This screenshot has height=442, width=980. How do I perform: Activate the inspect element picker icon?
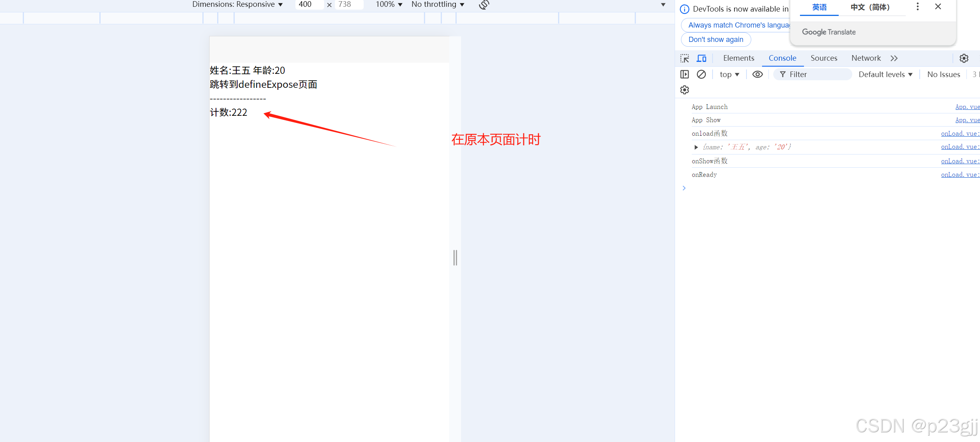(x=685, y=58)
